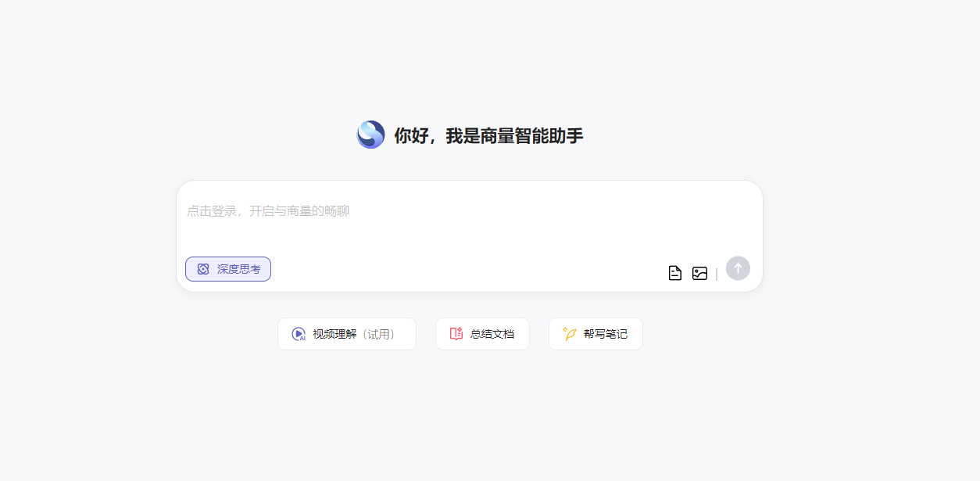The height and width of the screenshot is (481, 980).
Task: Open 视频理解（试用）shortcut
Action: pos(347,334)
